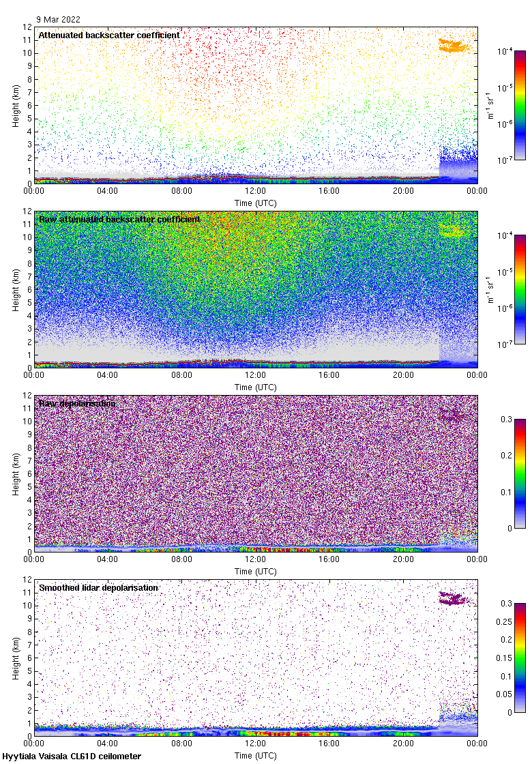
Task: Click the 12:00 tick label under the top panel
Action: point(255,191)
